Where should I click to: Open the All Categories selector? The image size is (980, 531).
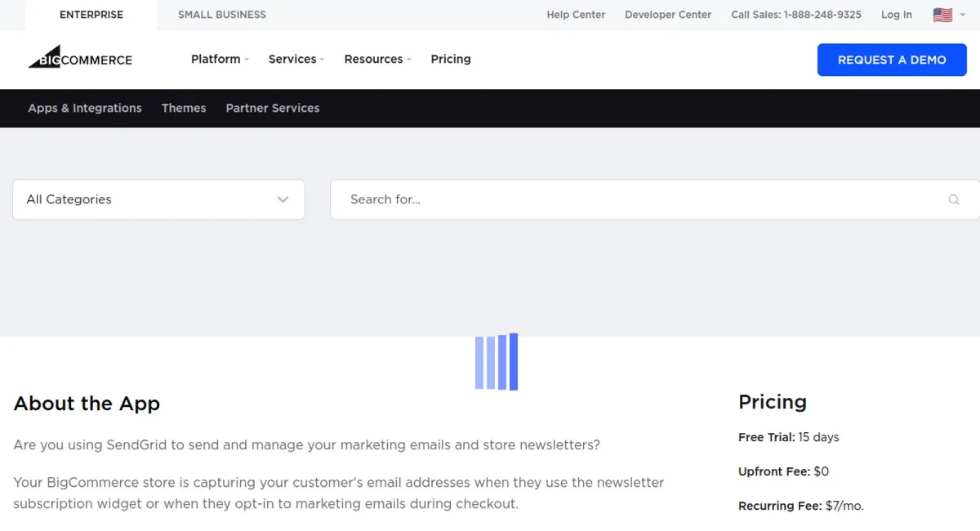click(158, 199)
